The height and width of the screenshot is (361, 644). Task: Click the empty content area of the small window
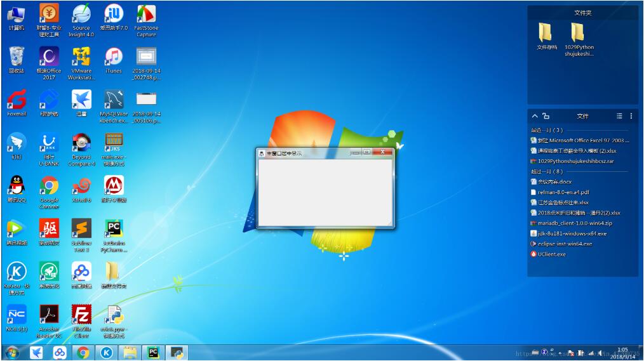[325, 192]
